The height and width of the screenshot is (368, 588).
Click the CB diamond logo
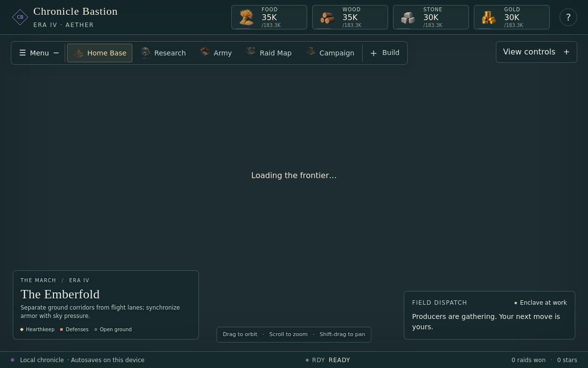(20, 17)
